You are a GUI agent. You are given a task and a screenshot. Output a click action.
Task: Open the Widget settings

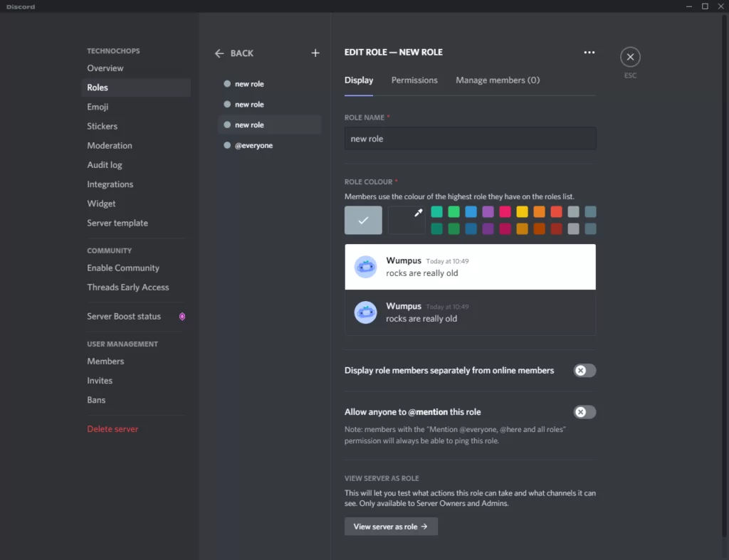tap(136, 204)
